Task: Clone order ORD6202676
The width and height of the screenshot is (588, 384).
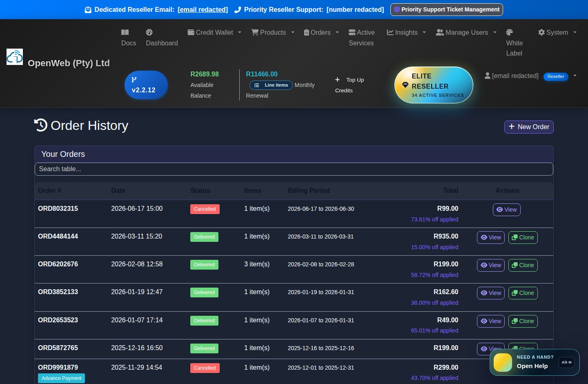Action: tap(523, 265)
